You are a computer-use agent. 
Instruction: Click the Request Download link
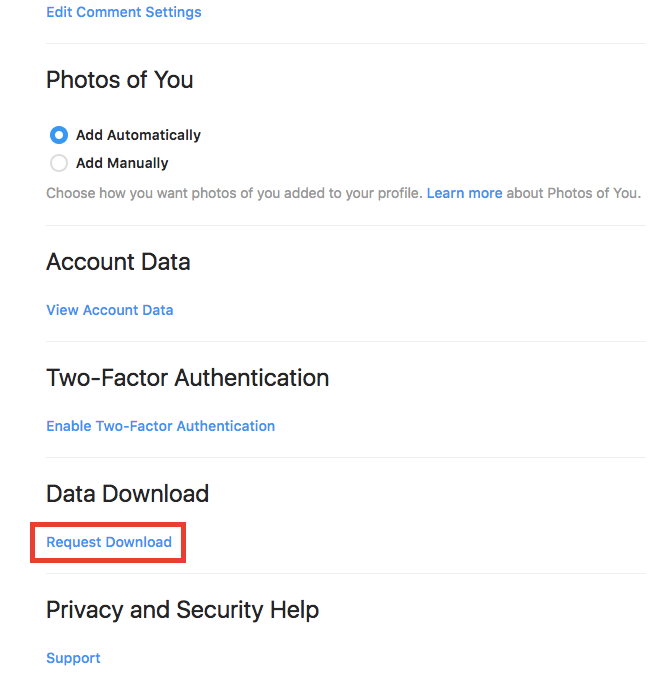point(109,542)
